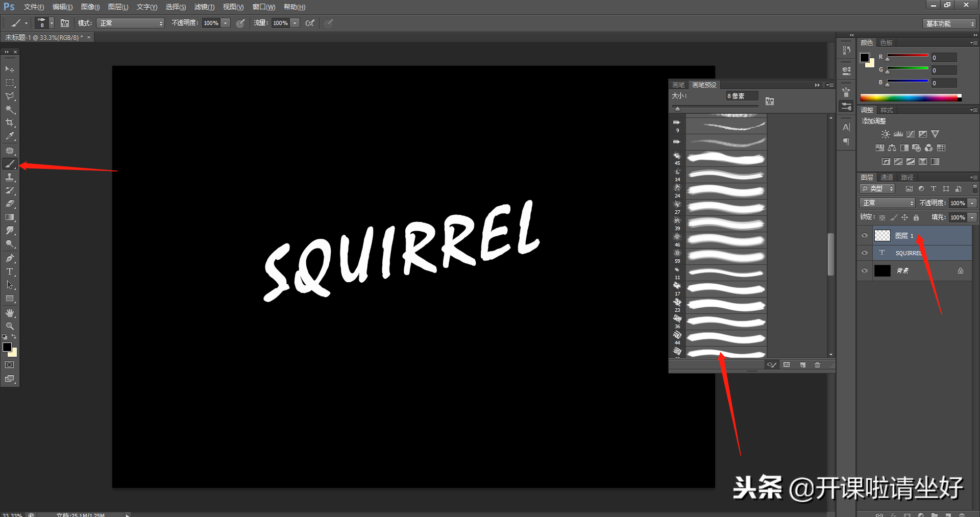980x517 pixels.
Task: Select the Lasso tool
Action: 10,96
